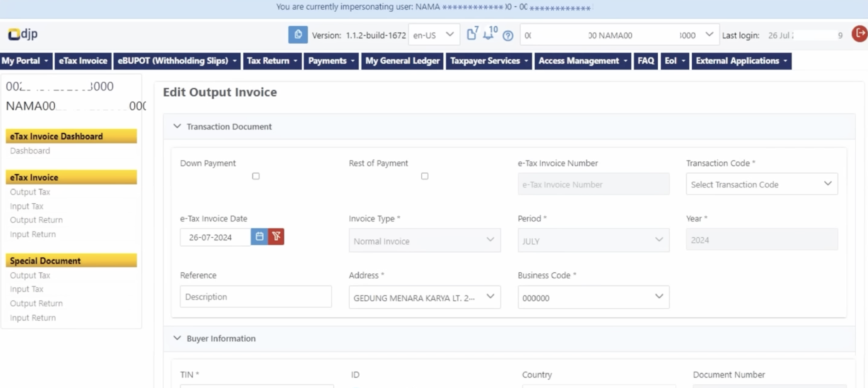Tick the Rest of Payment checkbox

click(424, 176)
